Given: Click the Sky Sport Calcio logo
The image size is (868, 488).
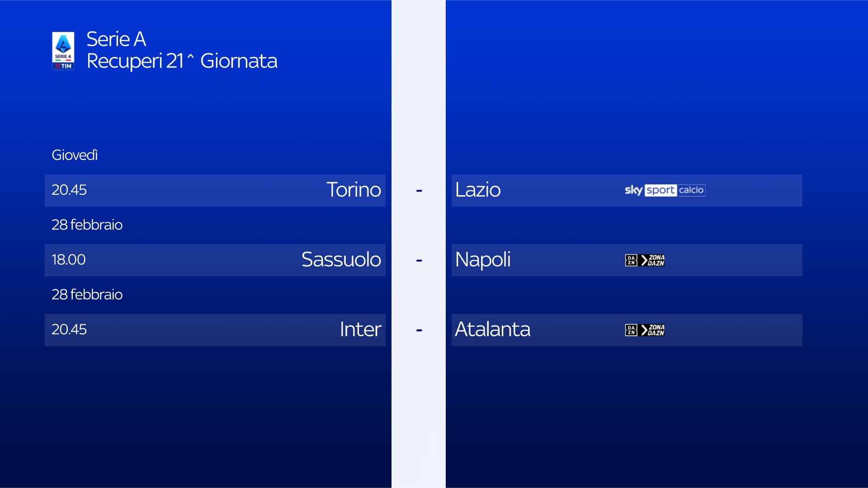Looking at the screenshot, I should 665,190.
